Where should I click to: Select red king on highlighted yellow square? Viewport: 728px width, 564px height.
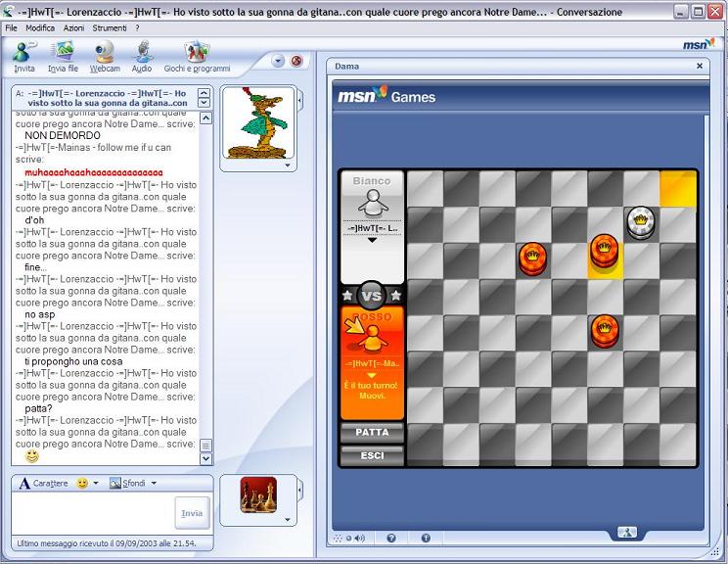(x=605, y=251)
